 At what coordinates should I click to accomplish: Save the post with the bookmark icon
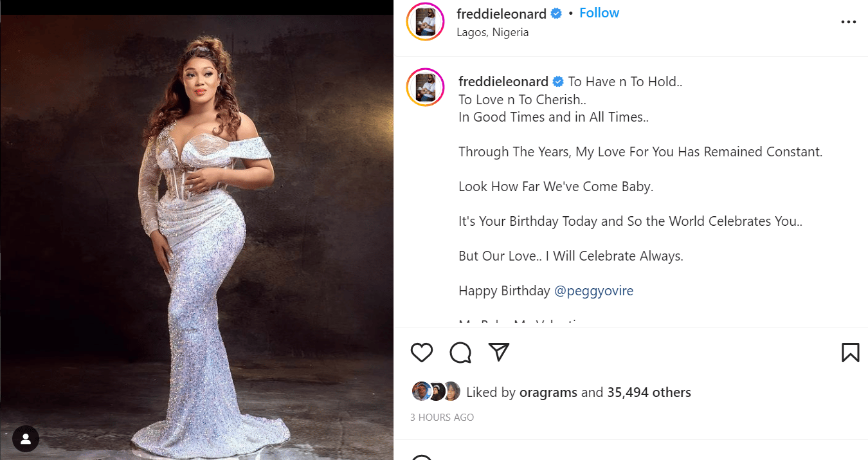pos(850,353)
